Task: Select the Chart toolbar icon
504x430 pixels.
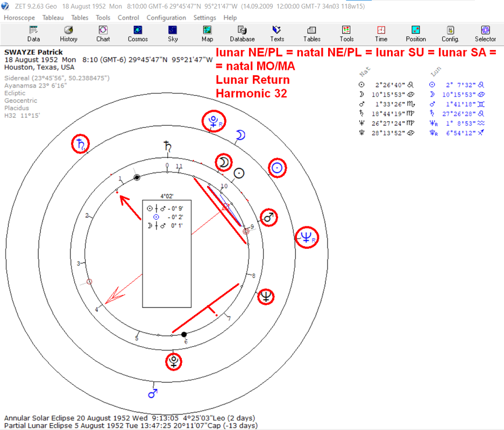Action: 103,34
